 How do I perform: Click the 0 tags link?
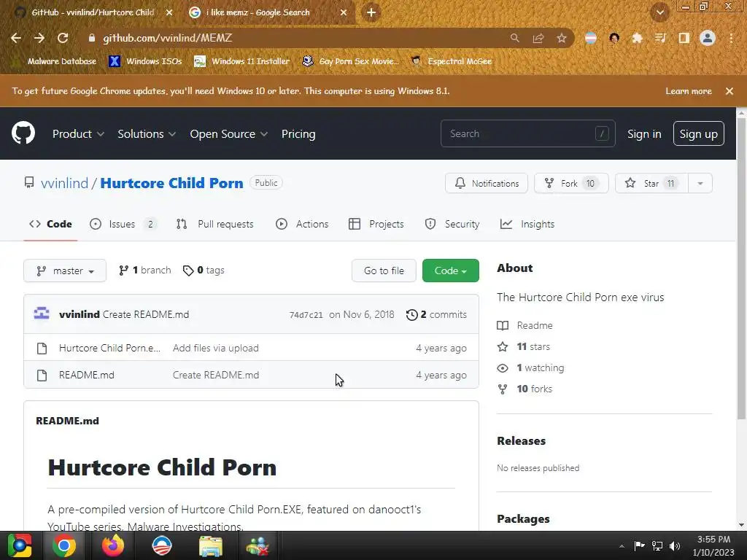coord(204,270)
